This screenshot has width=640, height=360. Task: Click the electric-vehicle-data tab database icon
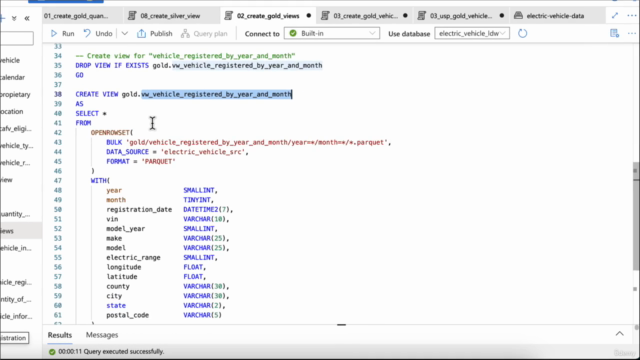(x=518, y=16)
